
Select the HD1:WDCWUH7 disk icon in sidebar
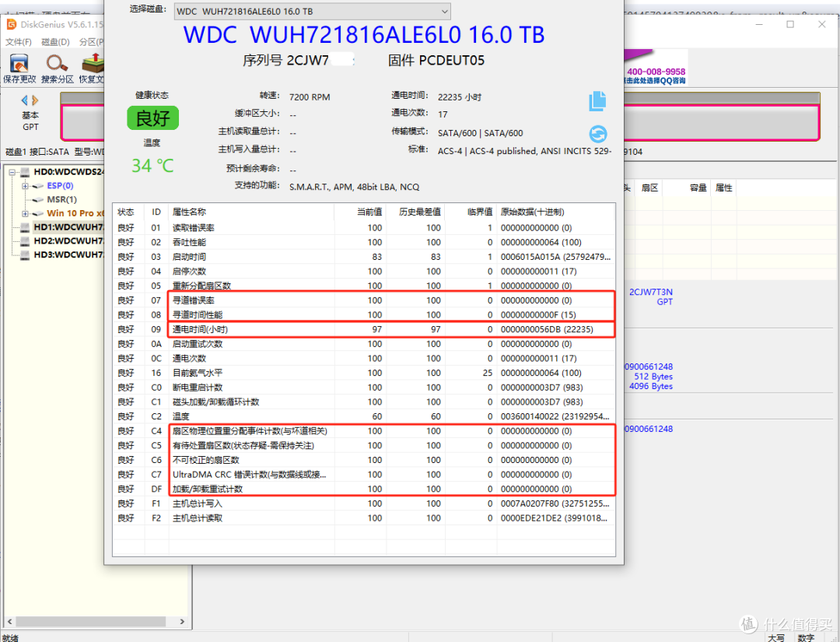(26, 227)
